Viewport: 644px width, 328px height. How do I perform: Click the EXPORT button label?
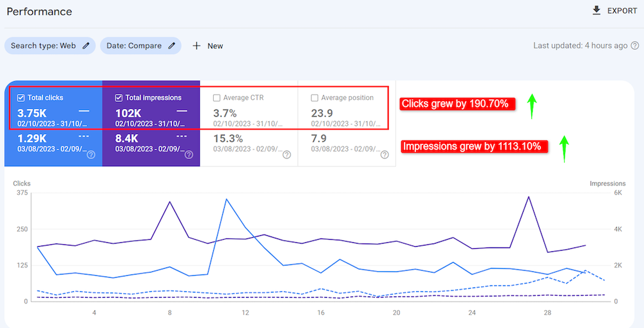pyautogui.click(x=622, y=11)
